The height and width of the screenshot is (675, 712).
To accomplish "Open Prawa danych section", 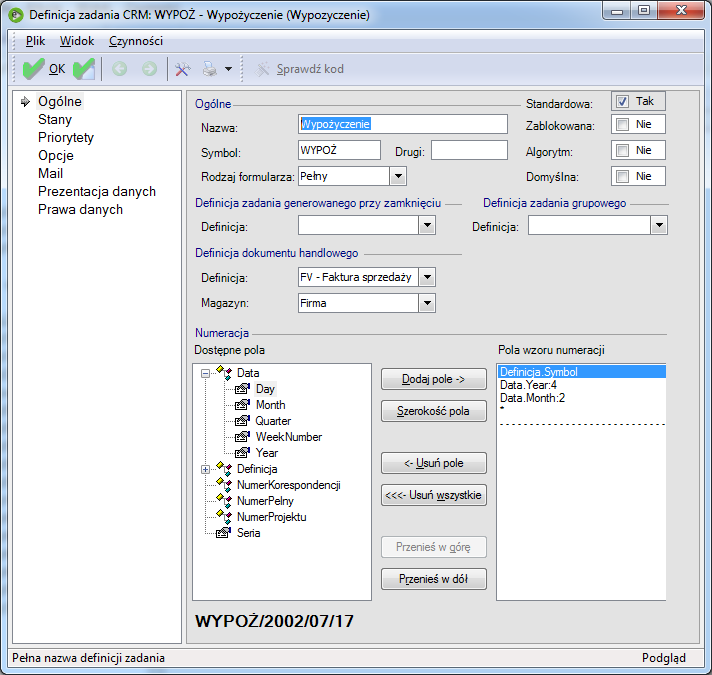I will [80, 209].
